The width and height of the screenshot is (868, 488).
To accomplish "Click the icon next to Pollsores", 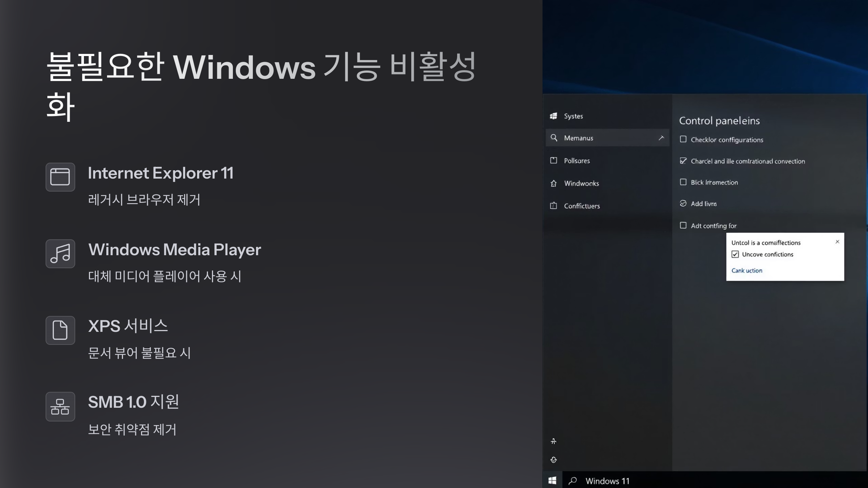I will [554, 160].
